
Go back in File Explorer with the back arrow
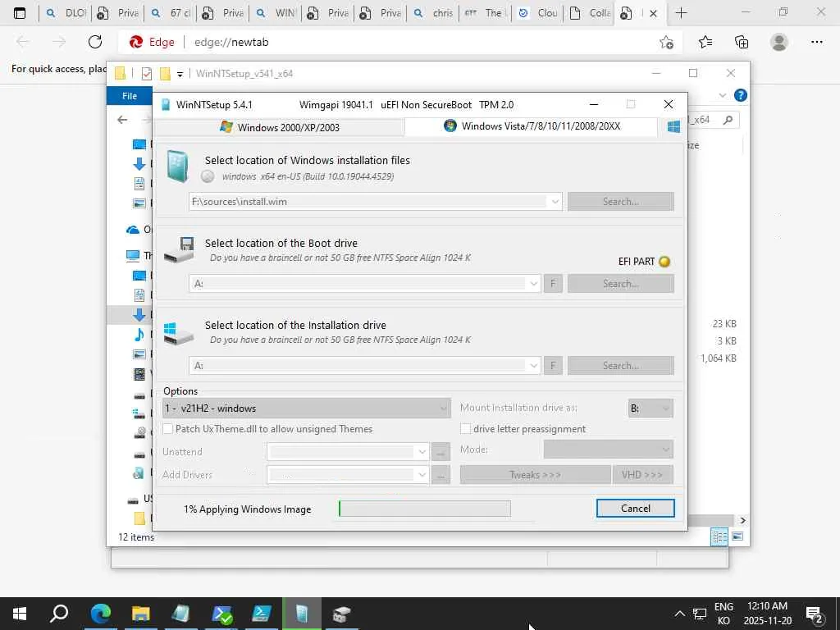coord(123,120)
